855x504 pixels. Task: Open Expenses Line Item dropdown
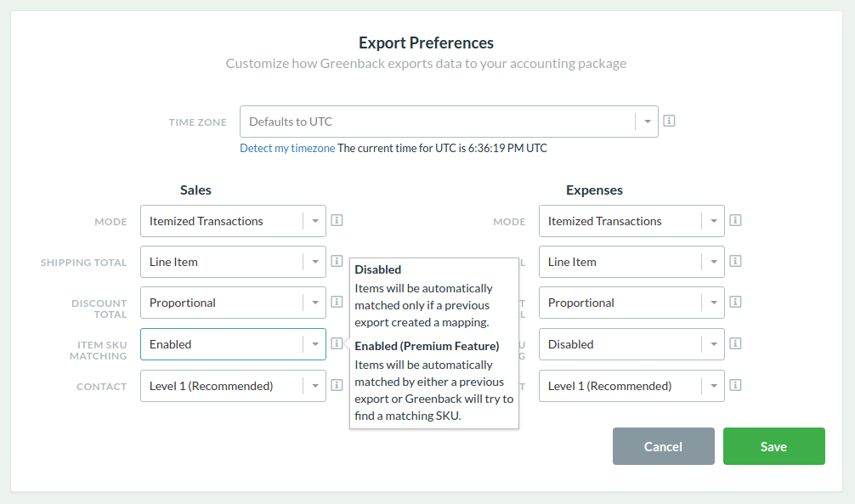pos(631,262)
